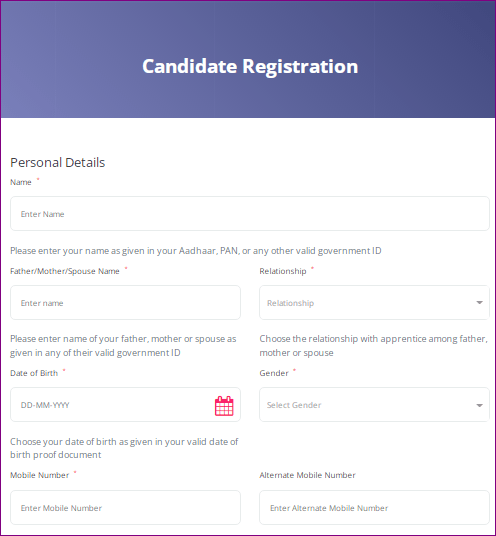Viewport: 496px width, 536px height.
Task: Select the DD-MM-YYYY date field
Action: [x=125, y=404]
